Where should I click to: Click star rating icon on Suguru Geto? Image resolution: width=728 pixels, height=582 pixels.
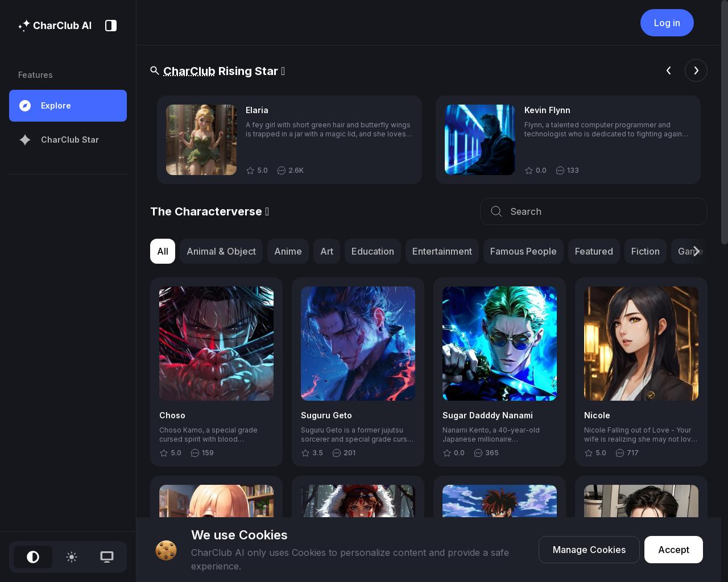click(305, 453)
